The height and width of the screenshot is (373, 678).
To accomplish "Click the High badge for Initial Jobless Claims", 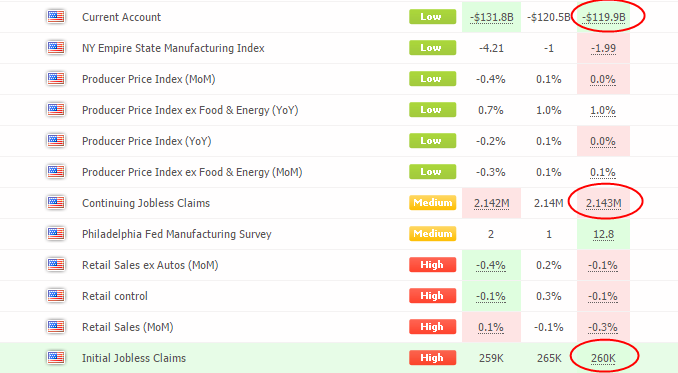I will (432, 358).
